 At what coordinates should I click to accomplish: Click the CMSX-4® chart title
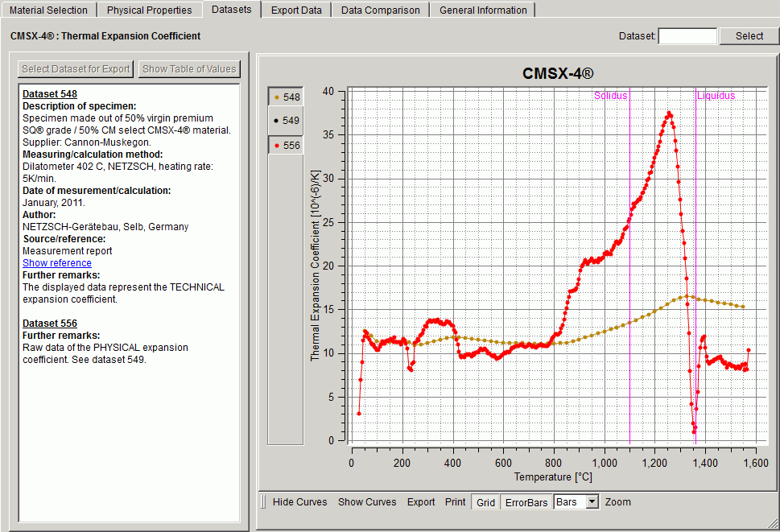[558, 73]
